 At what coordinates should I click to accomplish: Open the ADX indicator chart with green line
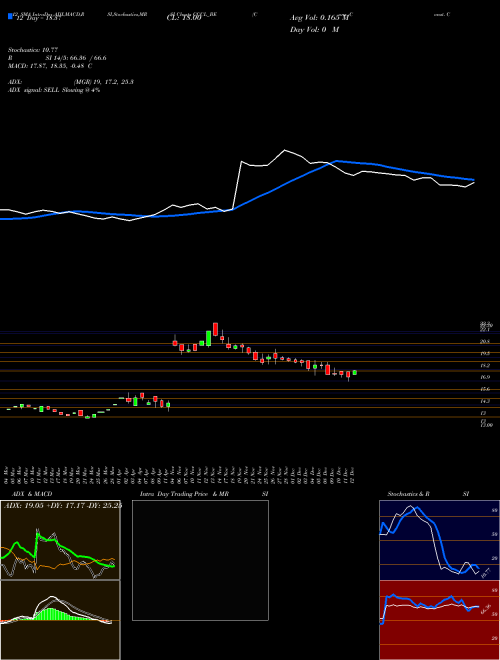click(60, 540)
